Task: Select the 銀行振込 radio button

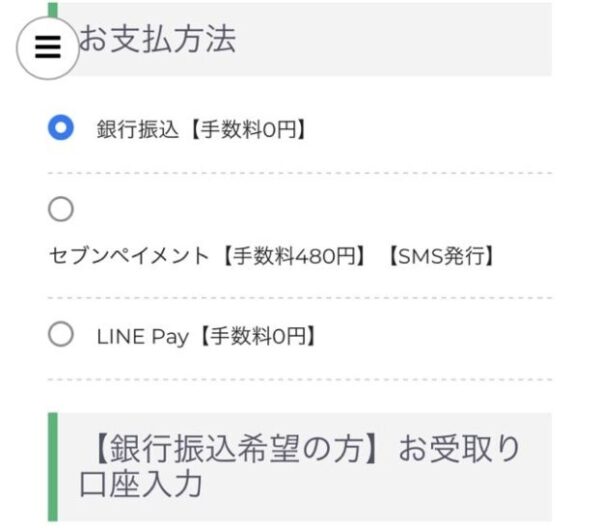Action: pyautogui.click(x=61, y=127)
